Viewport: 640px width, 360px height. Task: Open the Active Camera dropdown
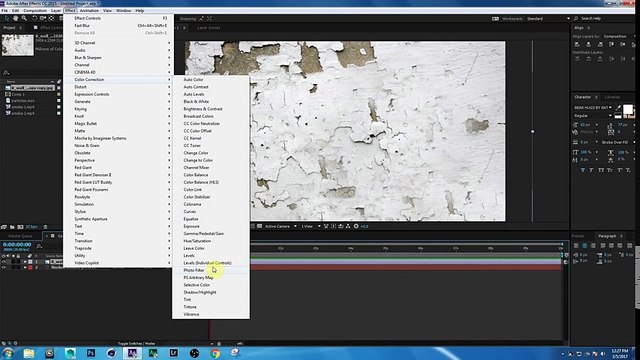pyautogui.click(x=280, y=226)
